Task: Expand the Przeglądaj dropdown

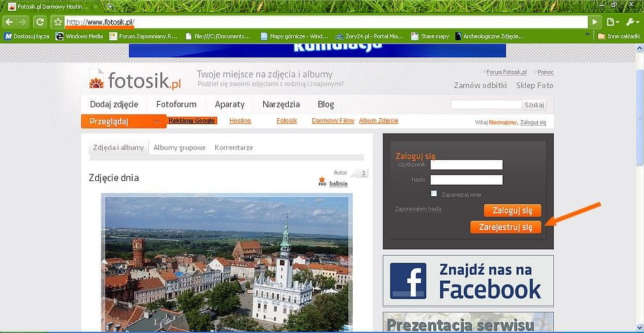Action: (124, 121)
